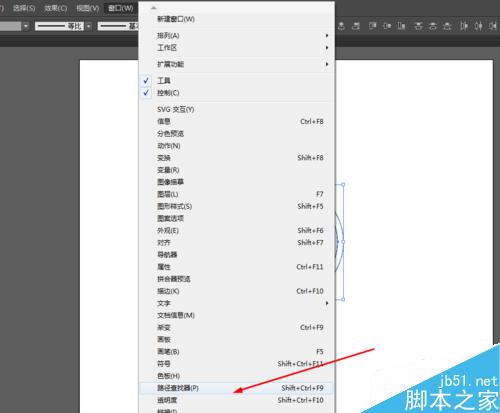Open the 文档信息(M) panel
The image size is (500, 413).
tap(236, 315)
